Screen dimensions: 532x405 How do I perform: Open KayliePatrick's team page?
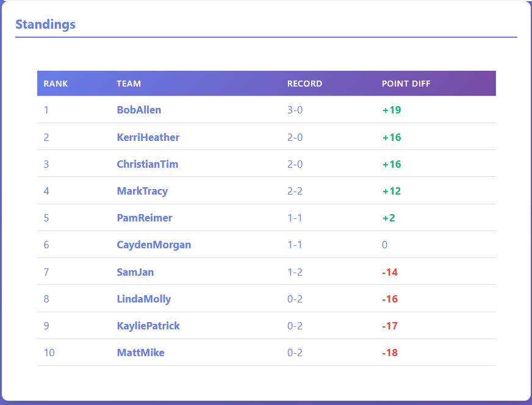[148, 326]
